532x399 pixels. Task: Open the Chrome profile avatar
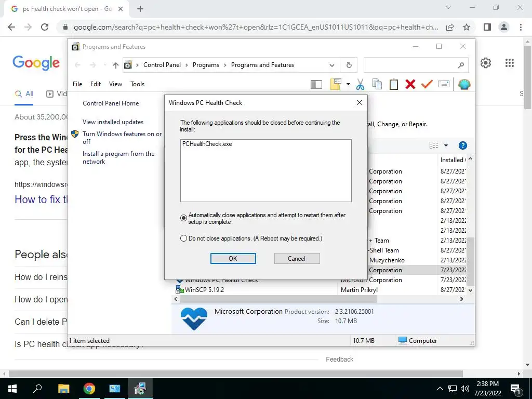point(504,27)
